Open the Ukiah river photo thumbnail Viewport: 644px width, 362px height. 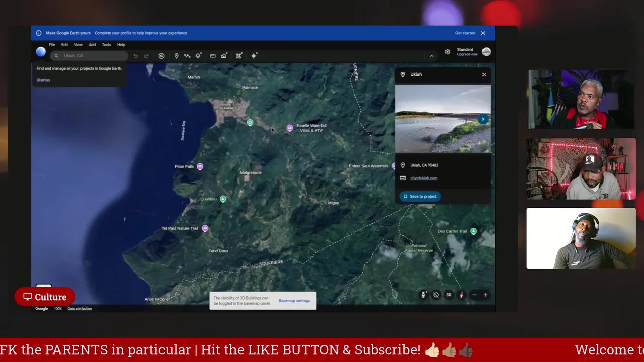[443, 119]
